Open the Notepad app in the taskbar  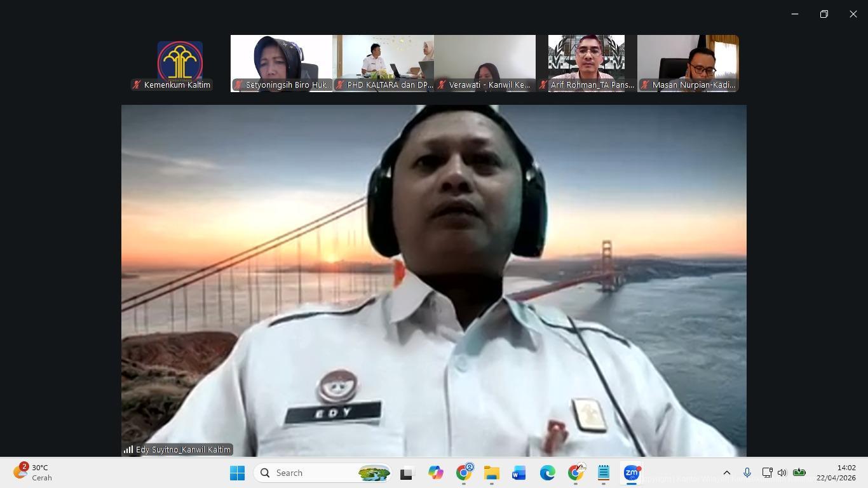point(603,473)
